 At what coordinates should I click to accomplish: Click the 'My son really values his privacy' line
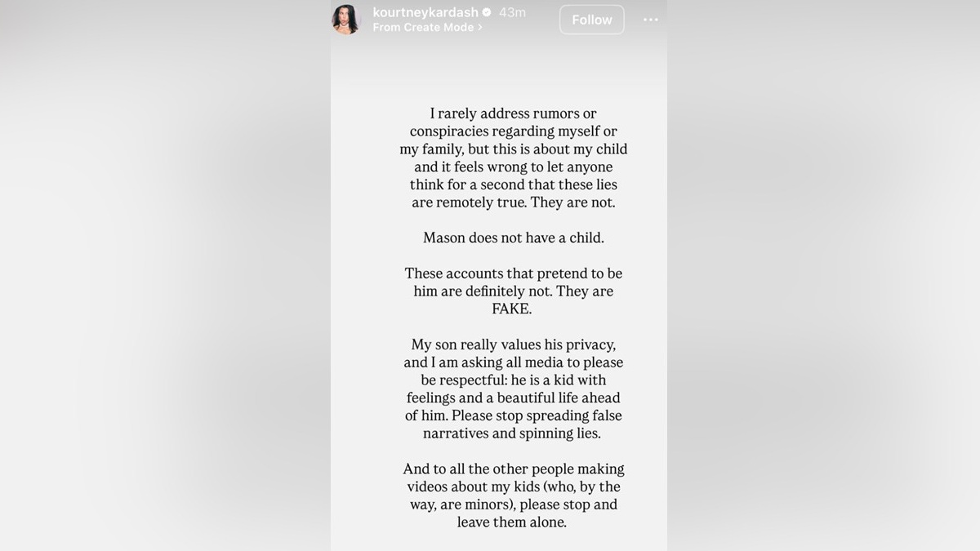tap(514, 344)
